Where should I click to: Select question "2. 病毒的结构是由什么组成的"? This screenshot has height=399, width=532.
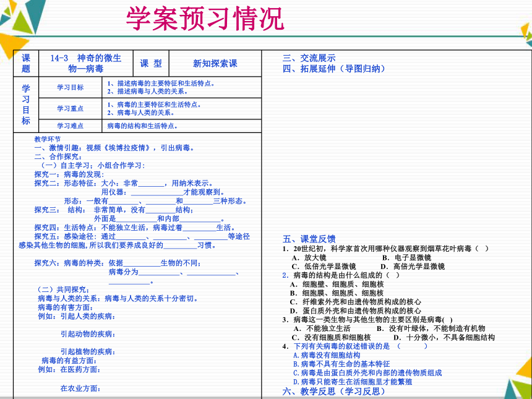coord(341,275)
